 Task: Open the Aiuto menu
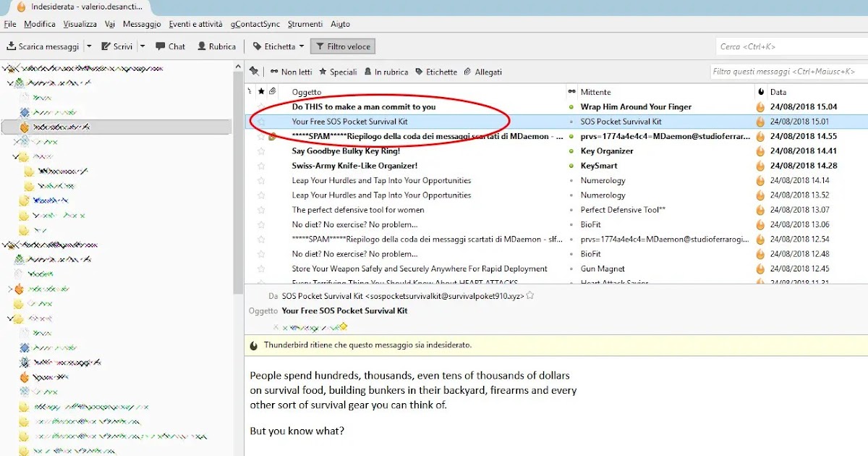341,24
